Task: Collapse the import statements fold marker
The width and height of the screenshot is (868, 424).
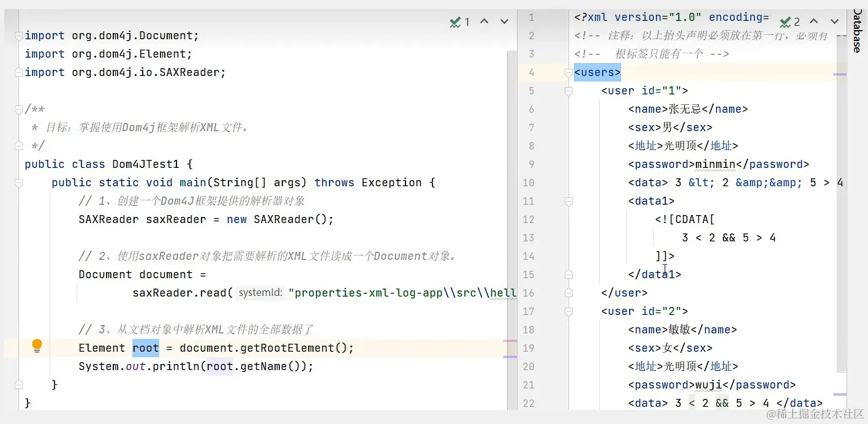Action: tap(19, 36)
